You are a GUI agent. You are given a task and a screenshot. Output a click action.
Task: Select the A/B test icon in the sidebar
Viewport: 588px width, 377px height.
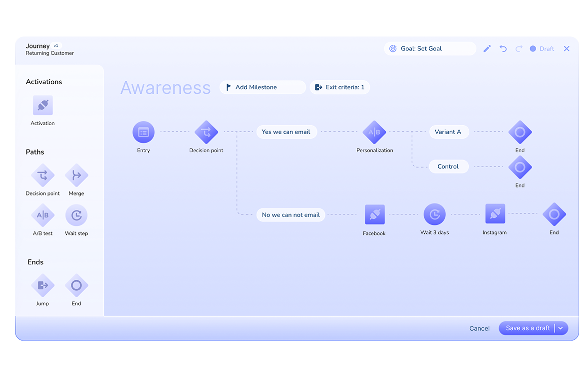coord(42,215)
